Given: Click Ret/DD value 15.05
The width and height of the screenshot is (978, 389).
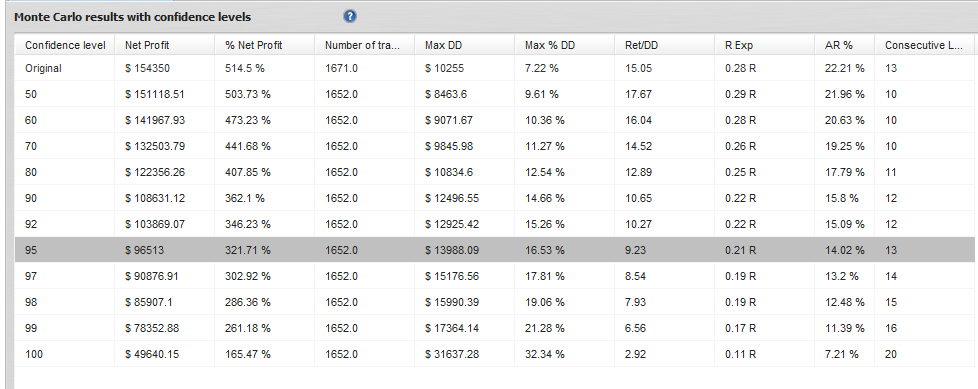Looking at the screenshot, I should point(638,69).
